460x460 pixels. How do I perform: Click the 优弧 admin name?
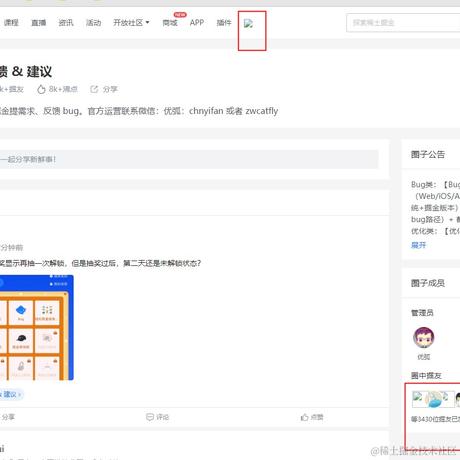[x=423, y=357]
